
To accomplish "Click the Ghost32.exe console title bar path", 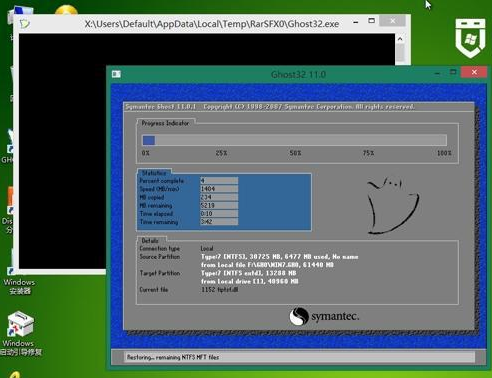I will 212,24.
